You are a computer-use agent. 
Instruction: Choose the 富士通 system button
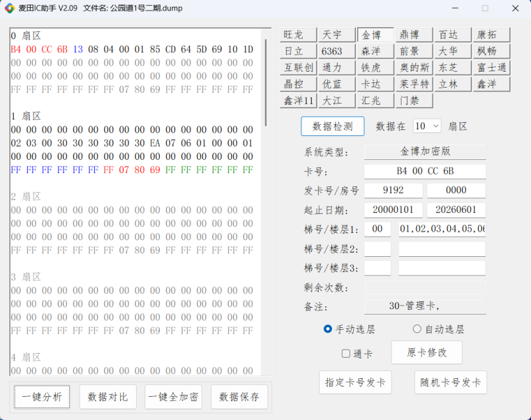point(491,68)
